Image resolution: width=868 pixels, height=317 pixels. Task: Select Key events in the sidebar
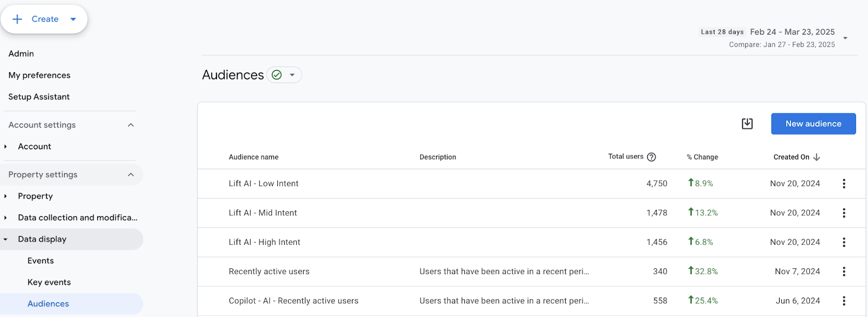49,282
